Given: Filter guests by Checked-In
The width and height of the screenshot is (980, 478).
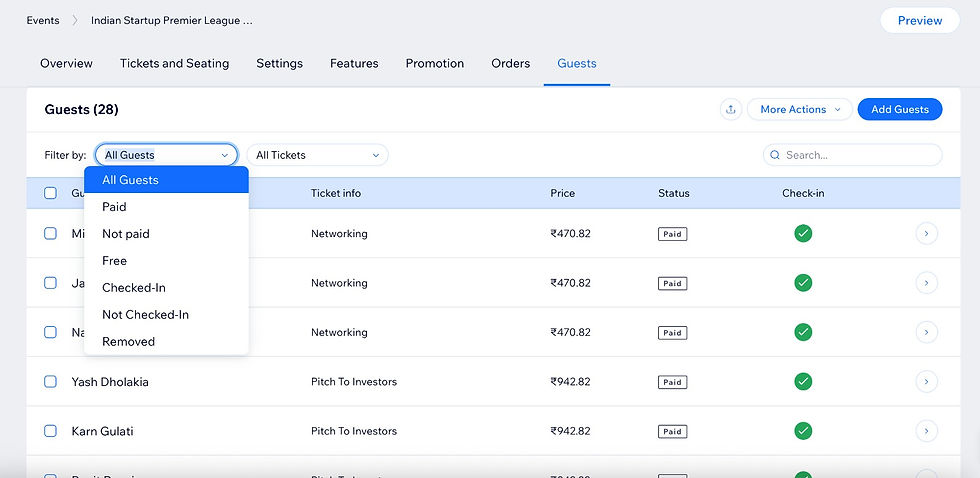Looking at the screenshot, I should (x=166, y=287).
